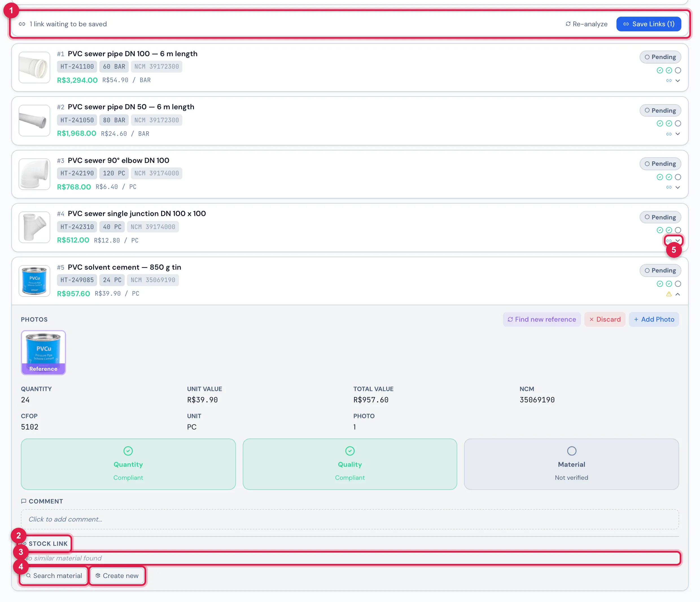Expand the PVC sewer pipe DN 50 row
The height and width of the screenshot is (602, 700).
coord(678,134)
